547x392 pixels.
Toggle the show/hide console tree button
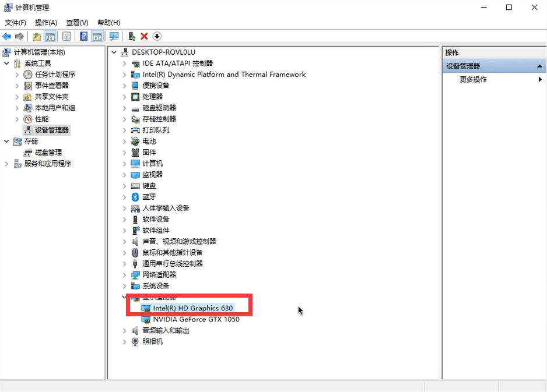pyautogui.click(x=51, y=36)
